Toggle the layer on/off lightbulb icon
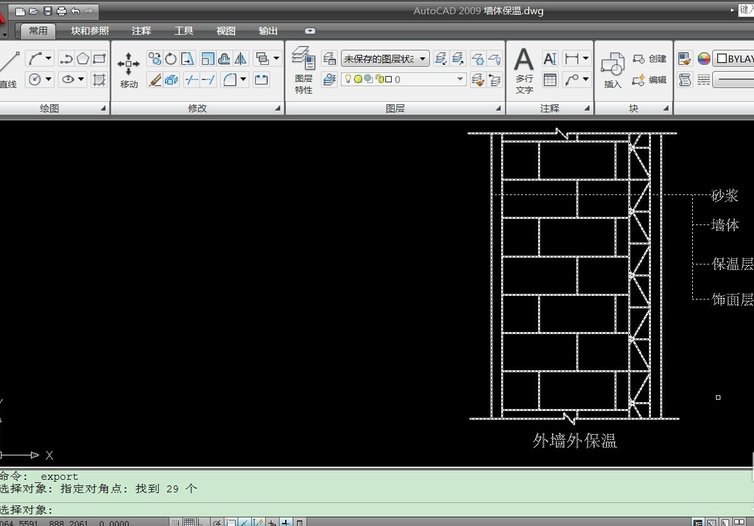Image resolution: width=754 pixels, height=526 pixels. [348, 79]
